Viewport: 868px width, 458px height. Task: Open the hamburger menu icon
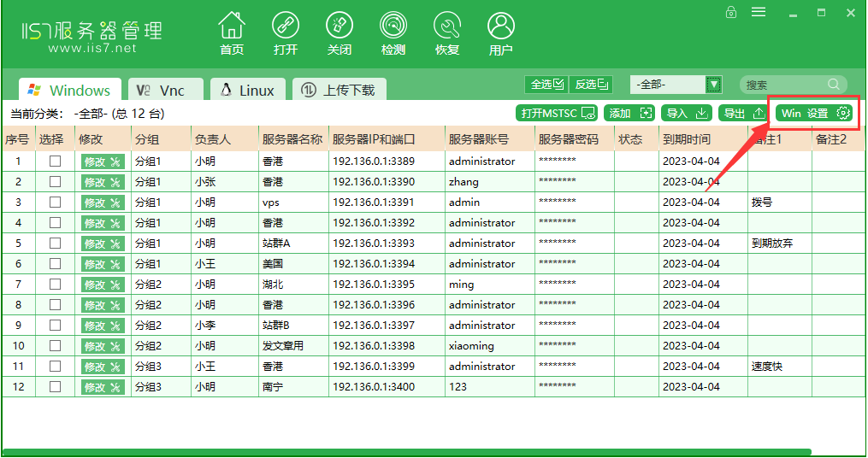759,12
